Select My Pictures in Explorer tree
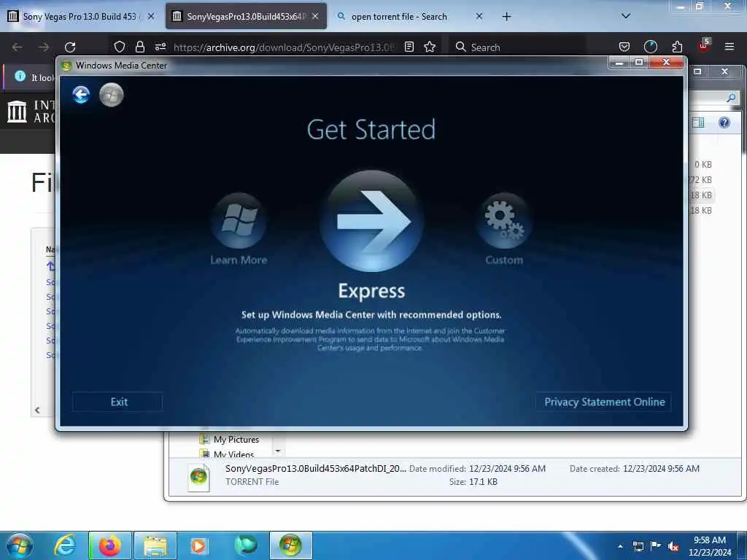Image resolution: width=747 pixels, height=560 pixels. (x=236, y=439)
